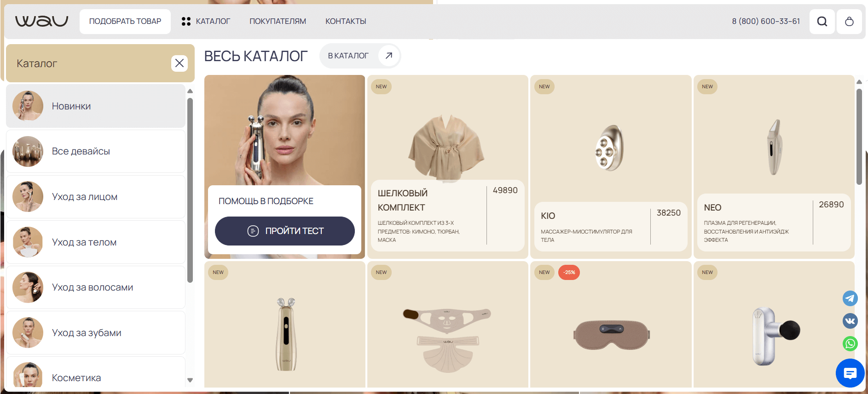Open the search magnifier icon

tap(822, 22)
